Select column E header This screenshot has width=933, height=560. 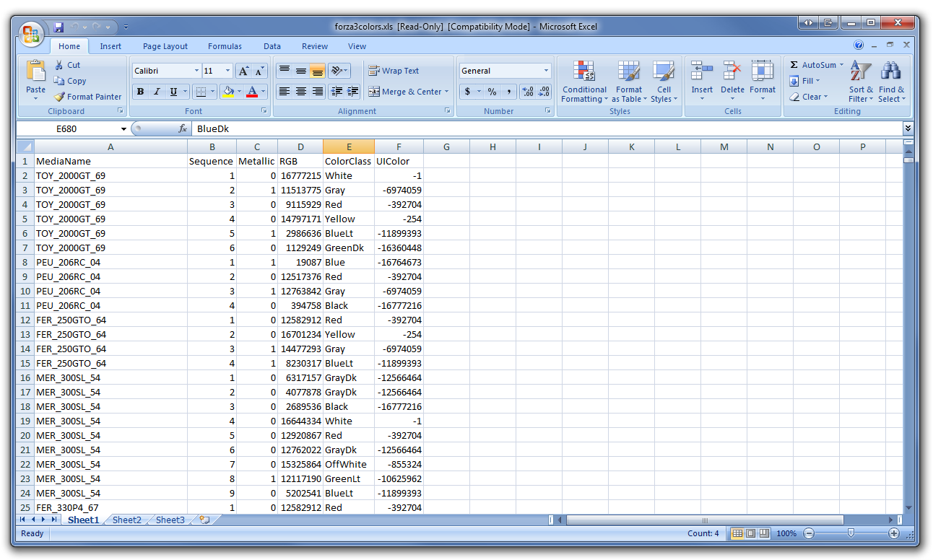click(349, 146)
